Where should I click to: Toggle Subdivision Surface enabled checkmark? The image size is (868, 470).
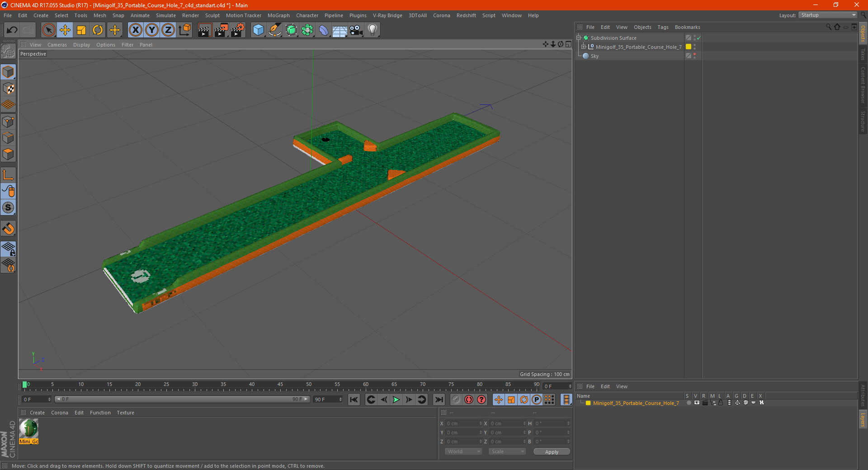point(699,38)
